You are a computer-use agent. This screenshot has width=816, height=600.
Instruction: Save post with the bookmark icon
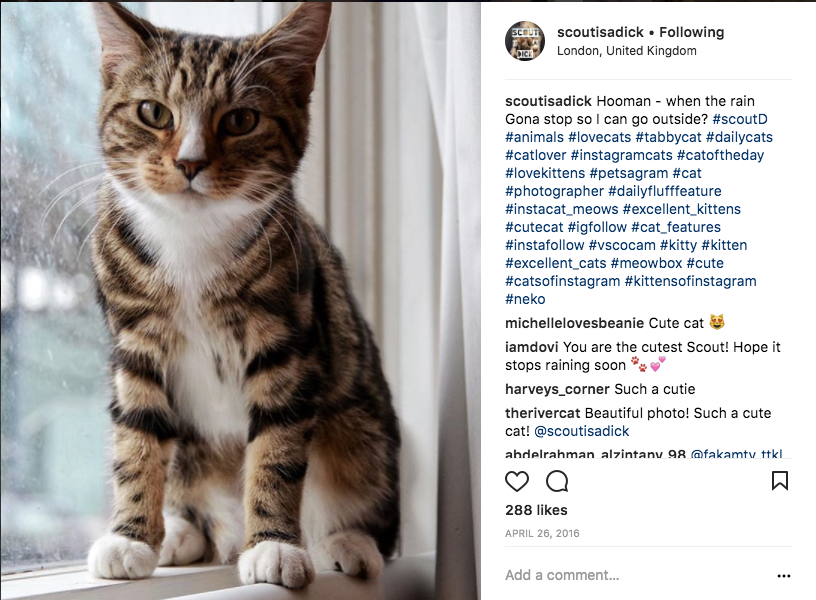coord(780,481)
